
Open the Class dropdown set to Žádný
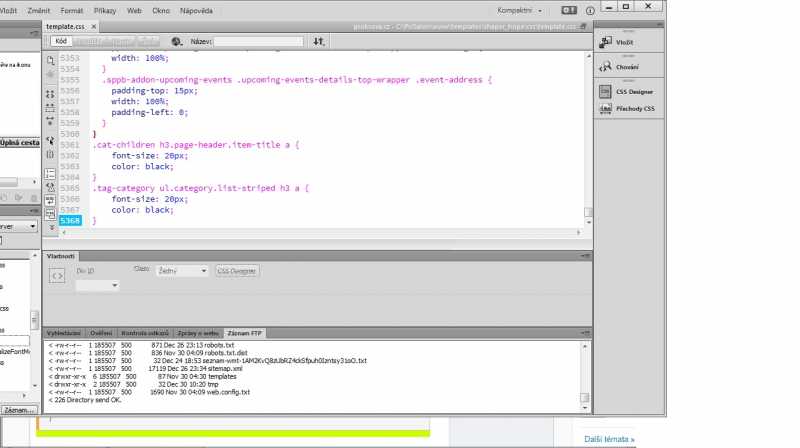182,271
